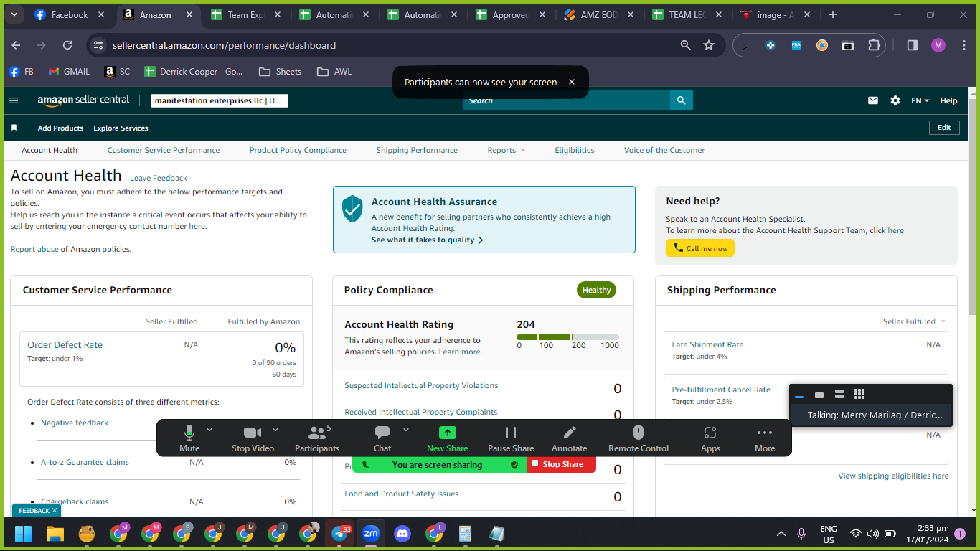Open the Chrome Extensions puzzle icon
Image resolution: width=980 pixels, height=551 pixels.
[874, 45]
